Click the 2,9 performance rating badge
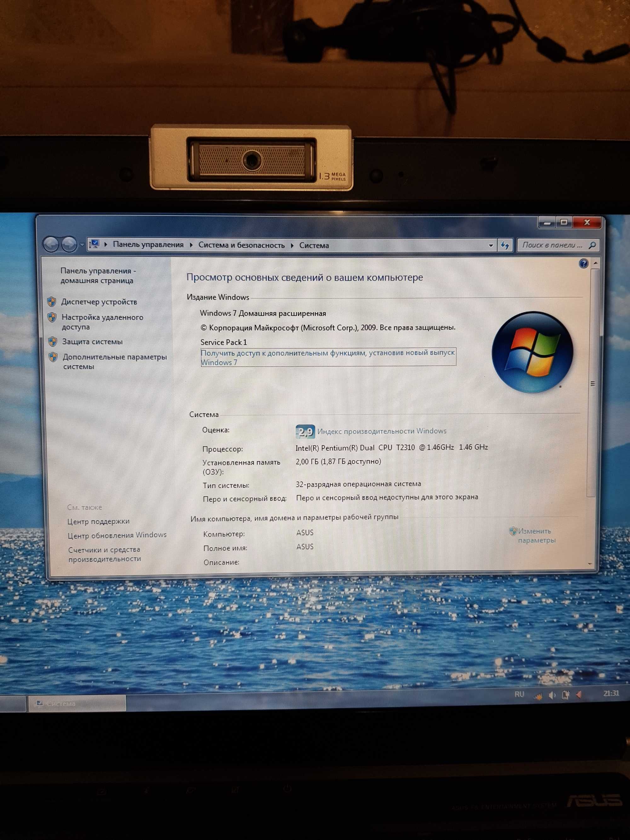Image resolution: width=630 pixels, height=840 pixels. [x=305, y=431]
